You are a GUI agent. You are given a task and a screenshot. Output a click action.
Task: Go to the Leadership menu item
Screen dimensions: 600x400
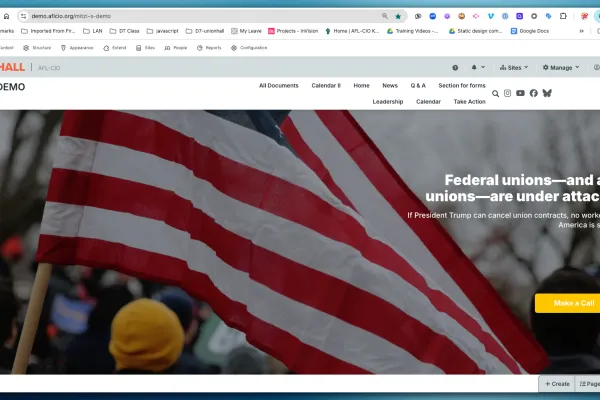click(388, 102)
